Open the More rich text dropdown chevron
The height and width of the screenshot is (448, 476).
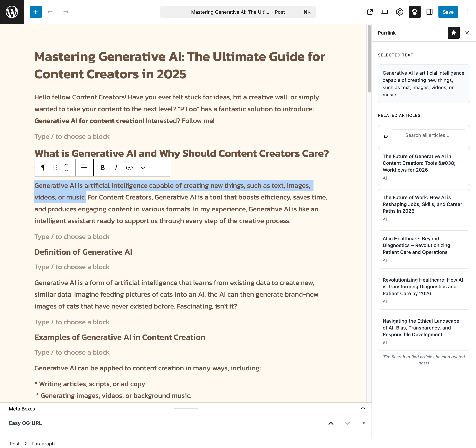[x=143, y=168]
